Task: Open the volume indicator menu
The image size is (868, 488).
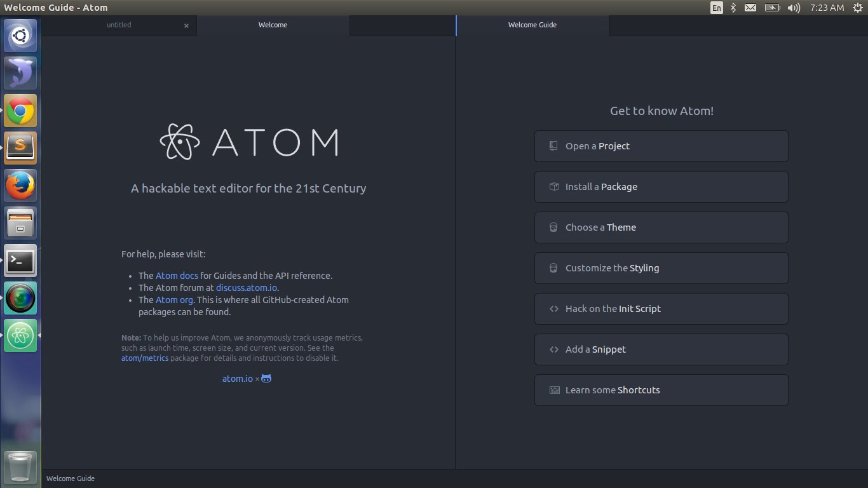Action: 794,8
